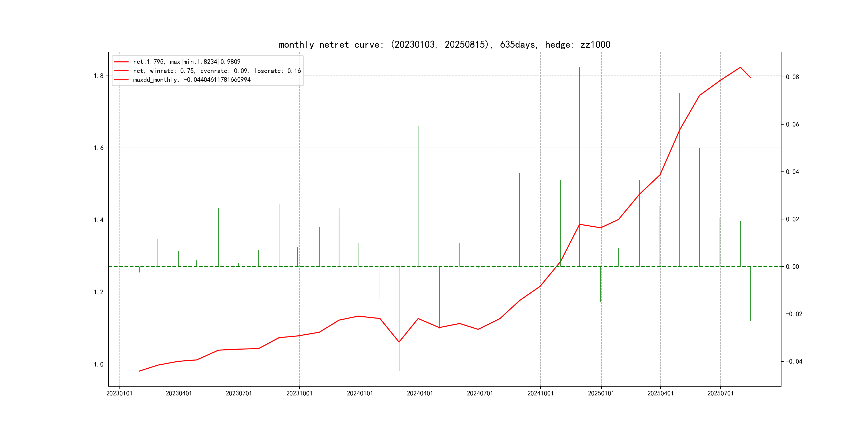Click the 20230101 x-axis tick label
The height and width of the screenshot is (434, 868).
click(x=119, y=393)
